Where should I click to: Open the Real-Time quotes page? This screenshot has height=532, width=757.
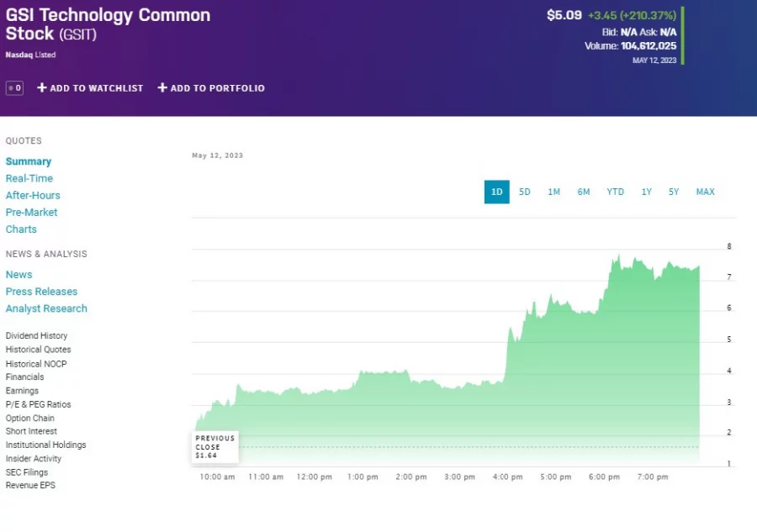pyautogui.click(x=29, y=178)
